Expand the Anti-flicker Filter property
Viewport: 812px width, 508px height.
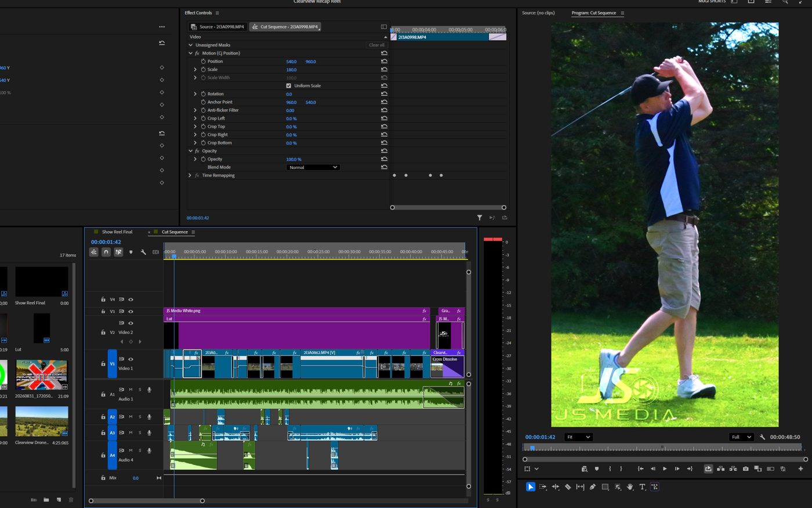(195, 110)
